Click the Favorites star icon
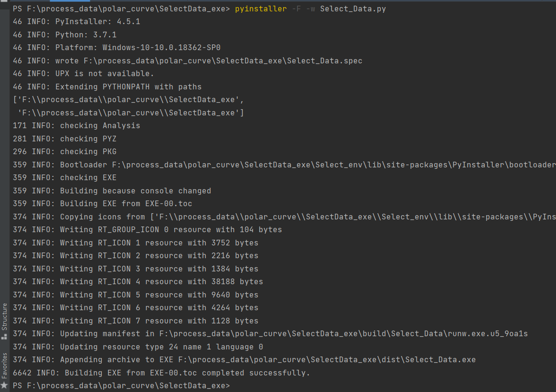The image size is (556, 392). pos(4,385)
